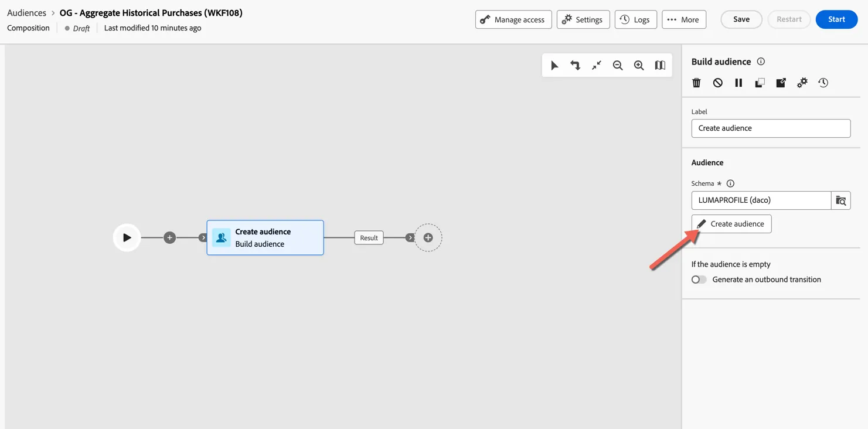Zoom out the canvas
This screenshot has width=868, height=429.
coord(618,66)
